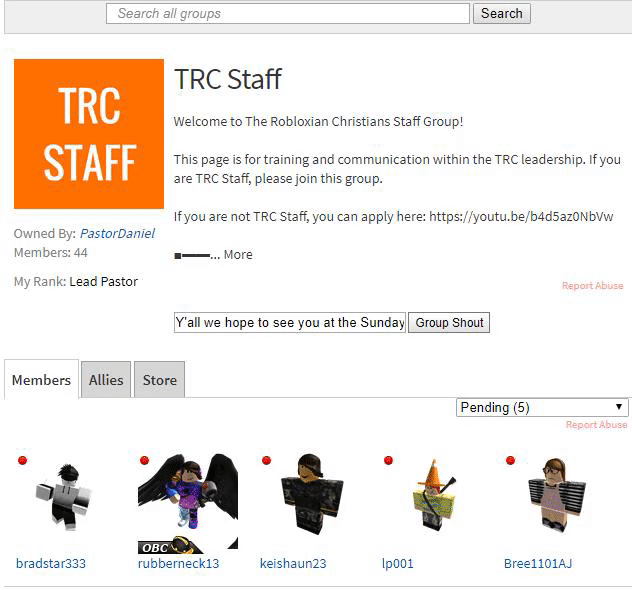This screenshot has width=632, height=590.
Task: Switch to the Store tab
Action: click(160, 380)
